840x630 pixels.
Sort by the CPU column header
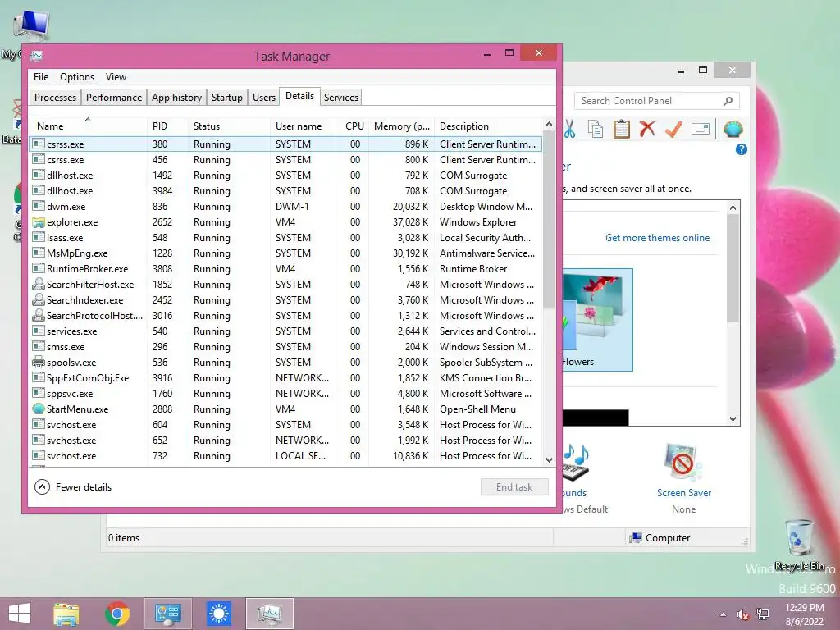pyautogui.click(x=354, y=126)
